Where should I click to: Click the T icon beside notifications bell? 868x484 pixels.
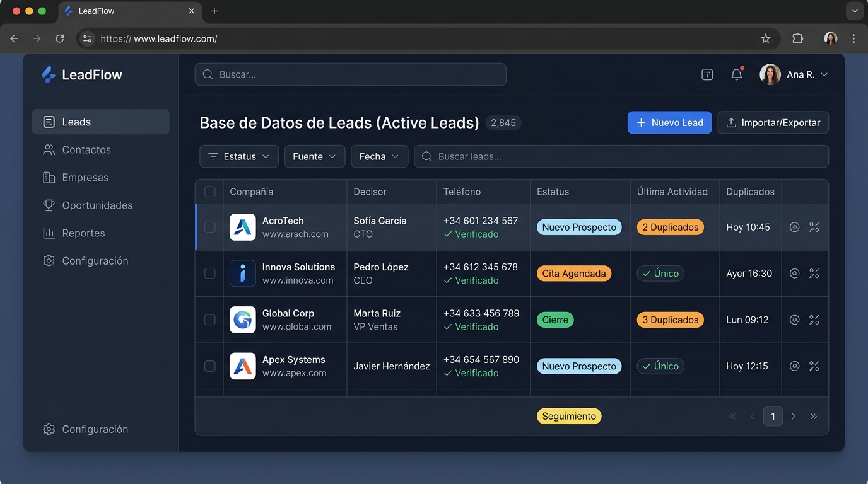pyautogui.click(x=707, y=74)
